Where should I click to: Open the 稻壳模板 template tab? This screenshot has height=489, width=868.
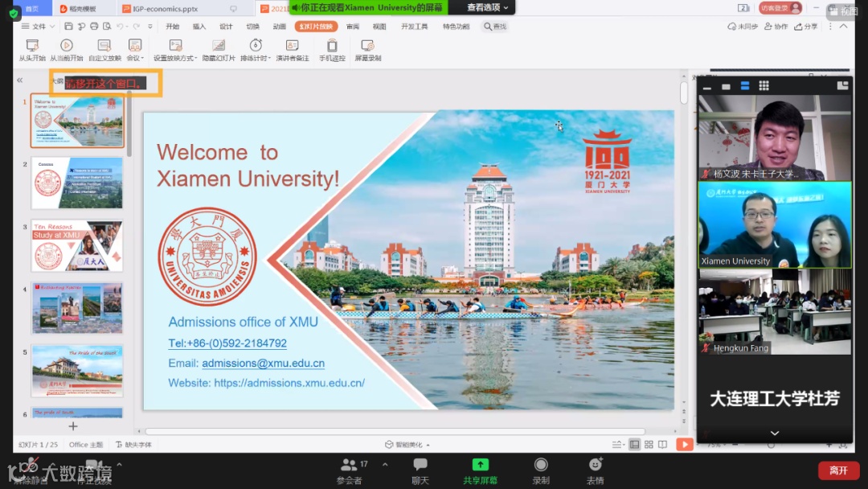pyautogui.click(x=83, y=8)
